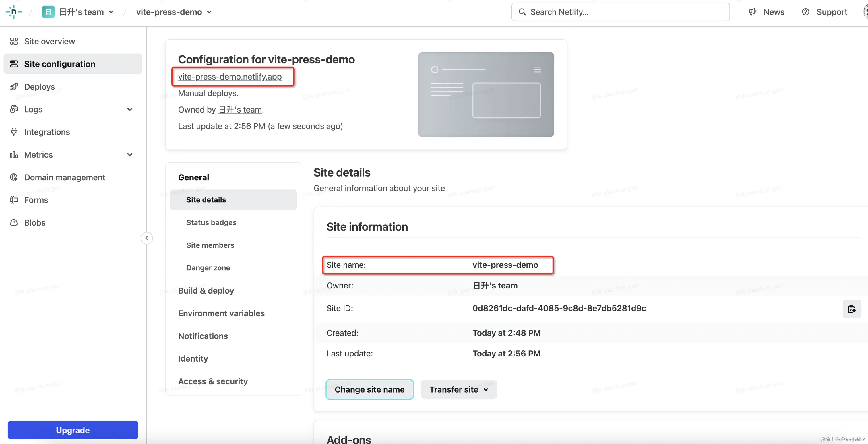868x444 pixels.
Task: Go to Danger zone section
Action: coord(208,268)
